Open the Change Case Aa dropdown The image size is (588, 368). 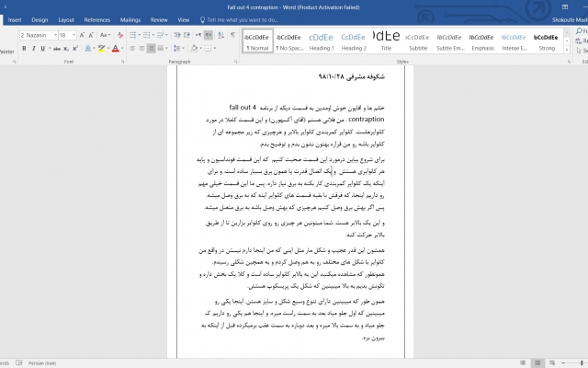coord(105,35)
